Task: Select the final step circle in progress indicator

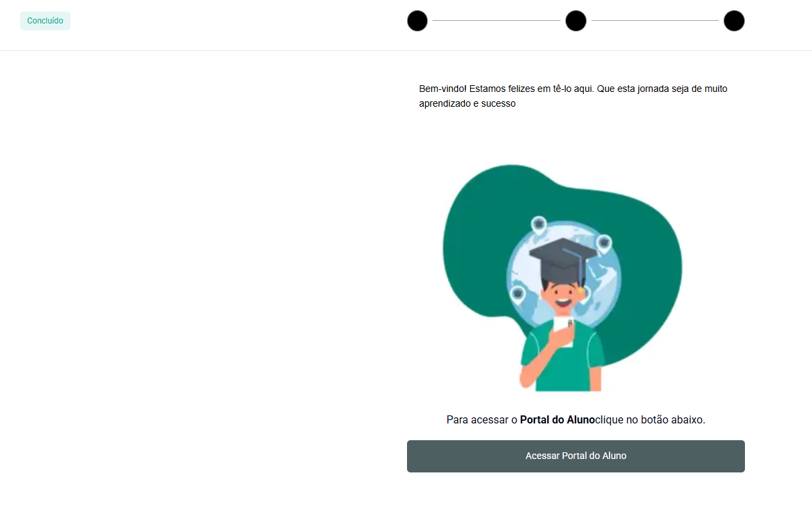Action: 734,21
